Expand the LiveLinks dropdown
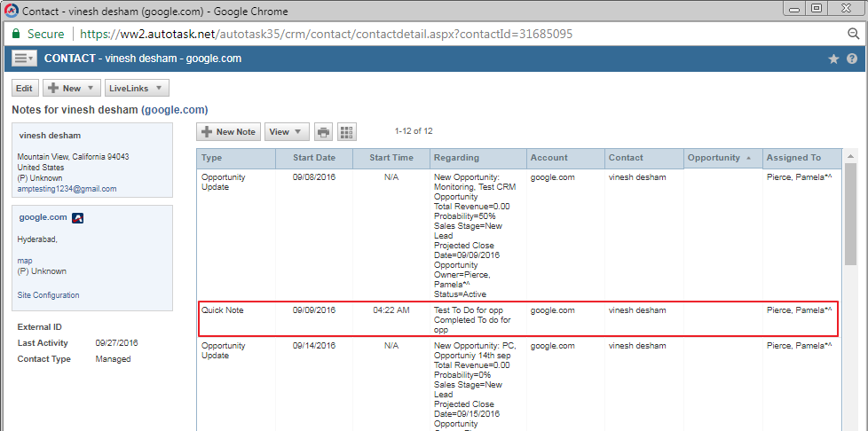 point(137,88)
